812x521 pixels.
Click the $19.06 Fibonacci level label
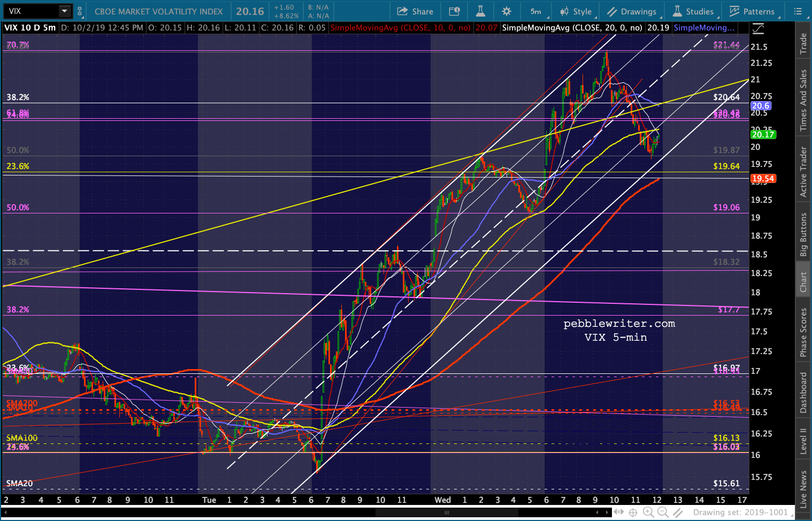coord(726,208)
